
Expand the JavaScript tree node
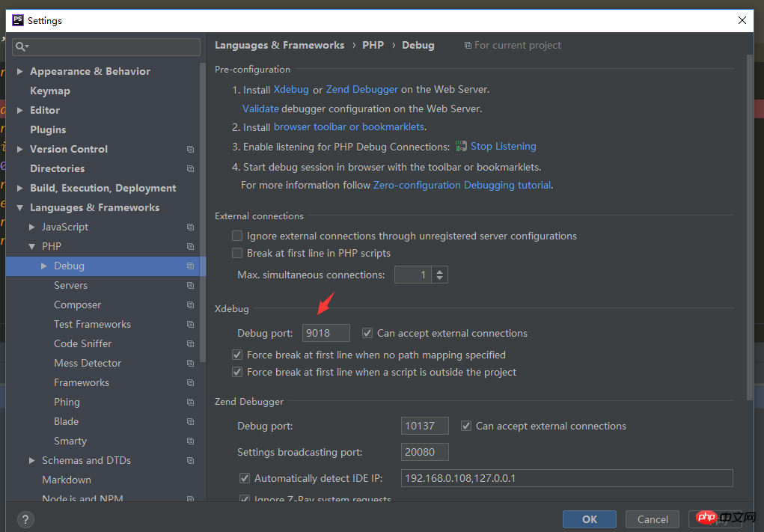click(x=31, y=227)
